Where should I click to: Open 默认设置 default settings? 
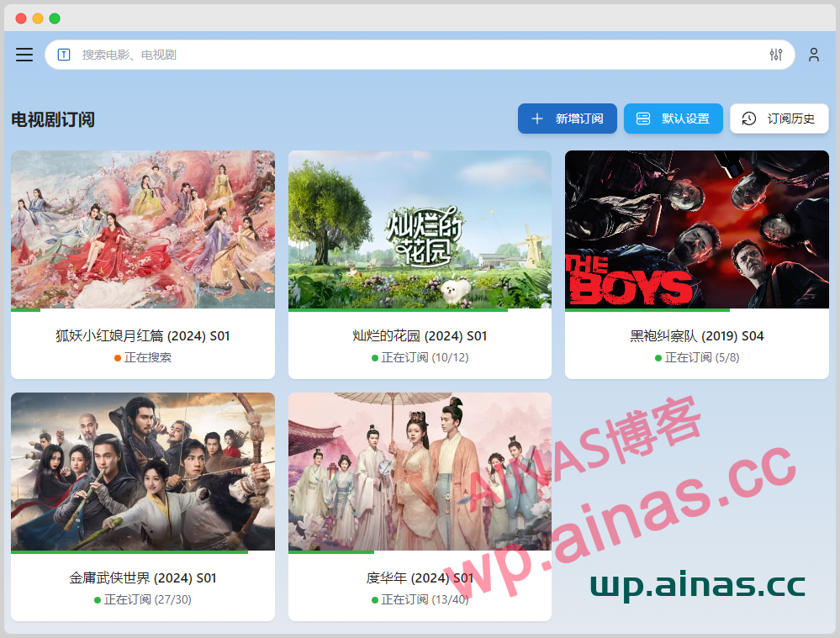coord(674,119)
